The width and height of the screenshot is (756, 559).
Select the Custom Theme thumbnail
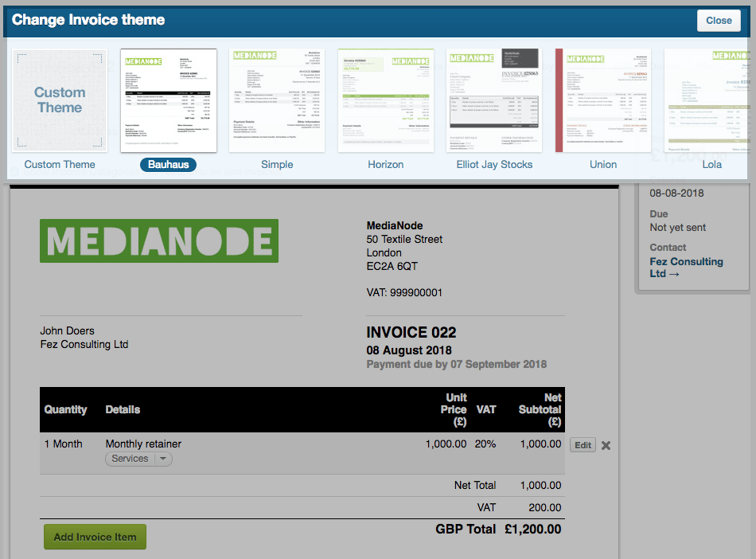click(x=60, y=100)
